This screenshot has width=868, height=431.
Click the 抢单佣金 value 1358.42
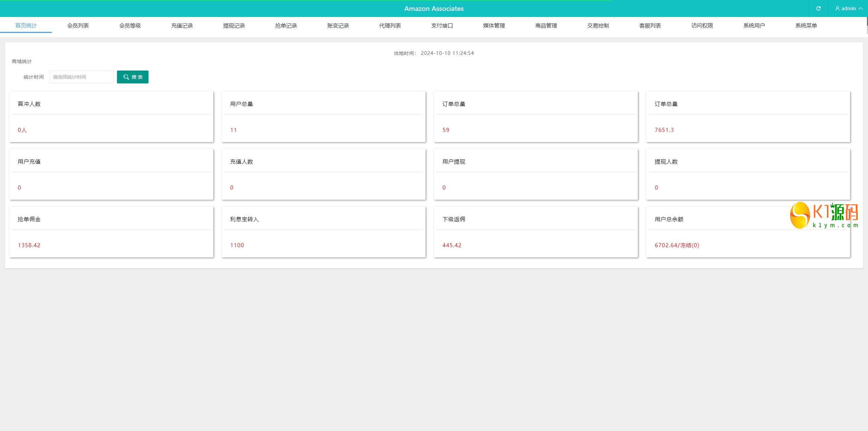point(29,245)
